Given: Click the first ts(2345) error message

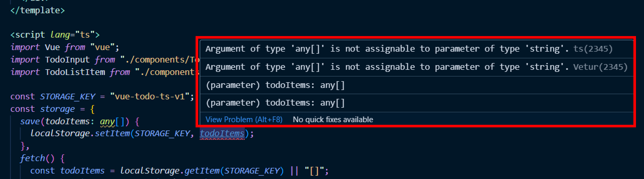Looking at the screenshot, I should pos(409,49).
